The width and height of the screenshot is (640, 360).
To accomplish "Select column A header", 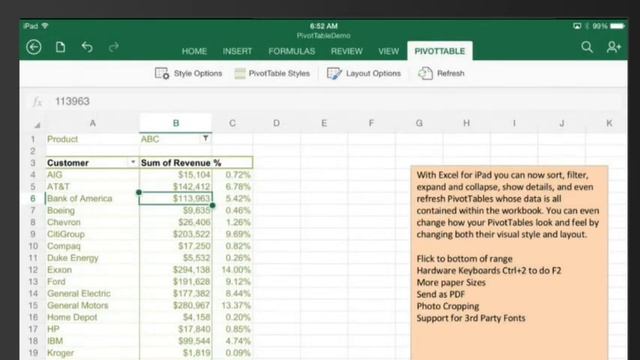I will [93, 123].
